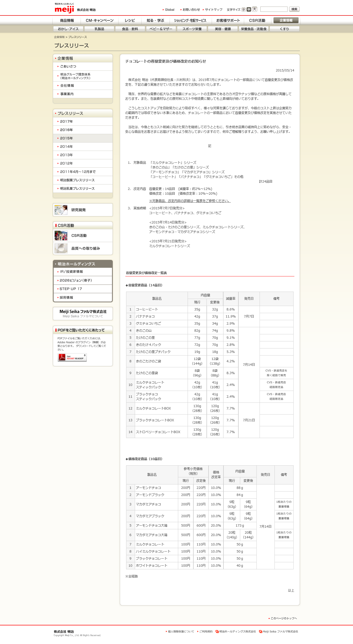
Task: Open IR/投資家情報 link
Action: click(71, 272)
